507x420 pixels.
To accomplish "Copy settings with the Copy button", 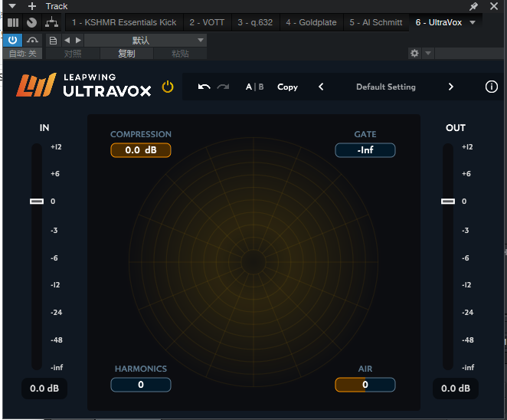I will (x=287, y=87).
